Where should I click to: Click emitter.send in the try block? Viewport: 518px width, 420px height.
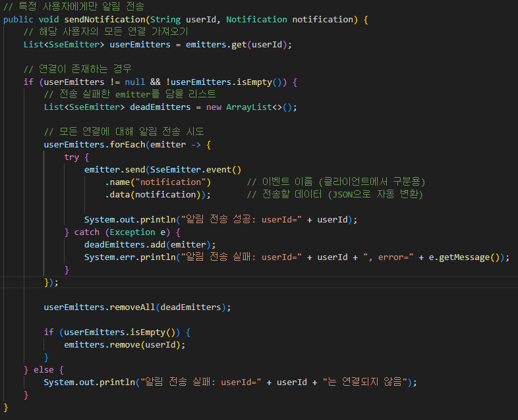115,170
